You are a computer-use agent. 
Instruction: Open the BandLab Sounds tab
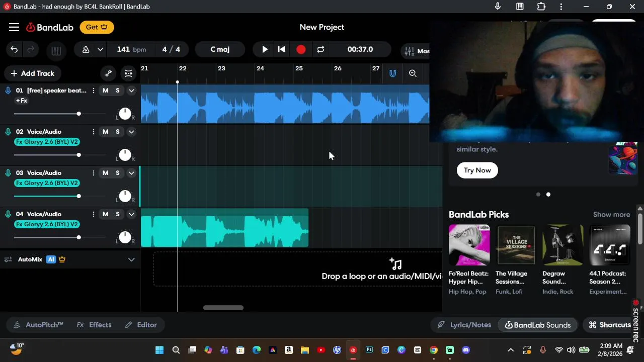coord(538,325)
